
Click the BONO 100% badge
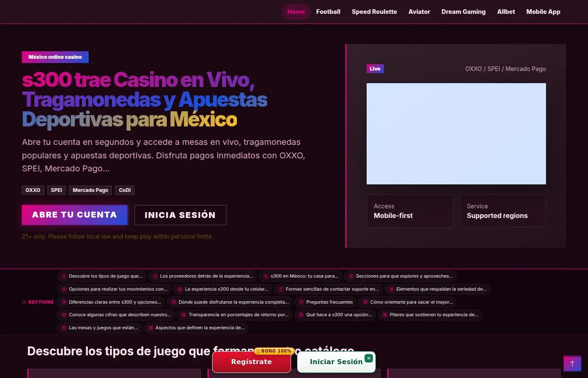[274, 351]
